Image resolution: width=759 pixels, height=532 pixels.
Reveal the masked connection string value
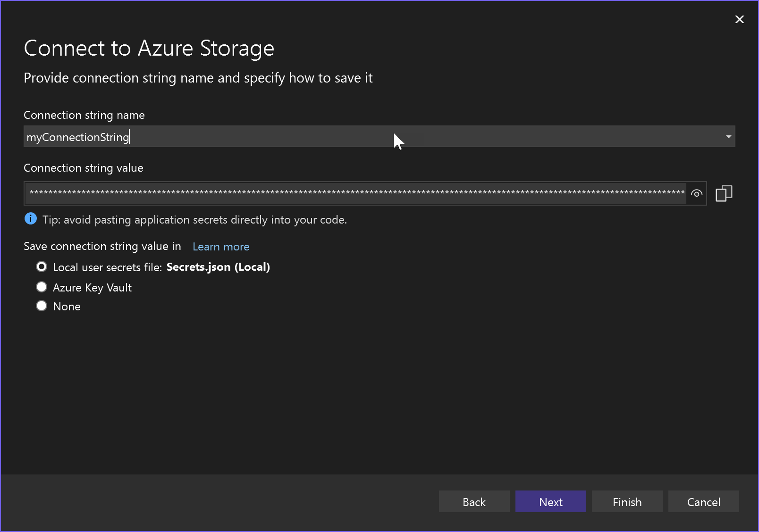point(696,193)
